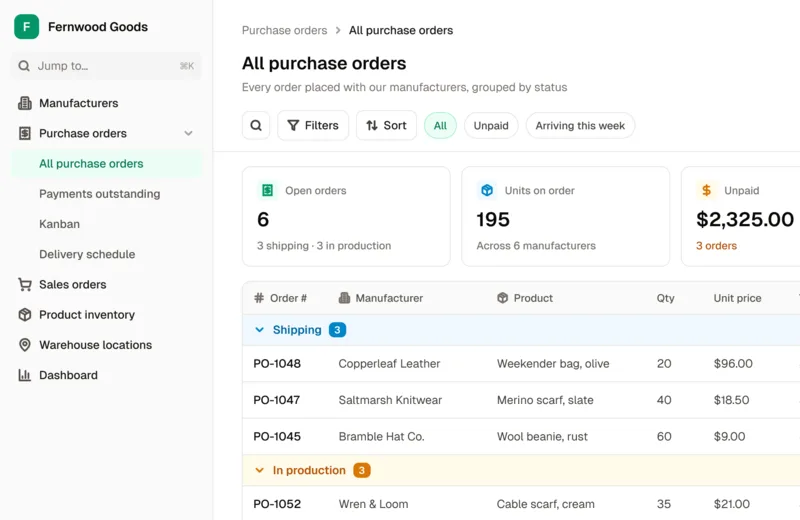Click the Dashboard bar chart icon
Screen dimensions: 800x520
pos(24,375)
